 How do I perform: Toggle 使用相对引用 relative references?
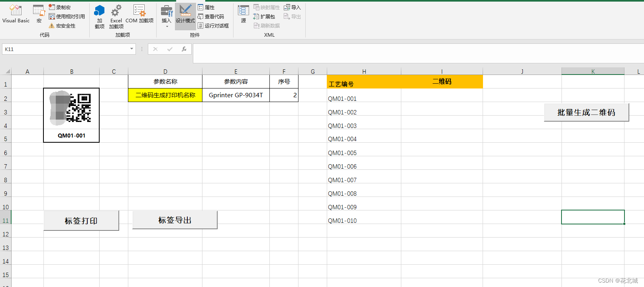click(67, 16)
